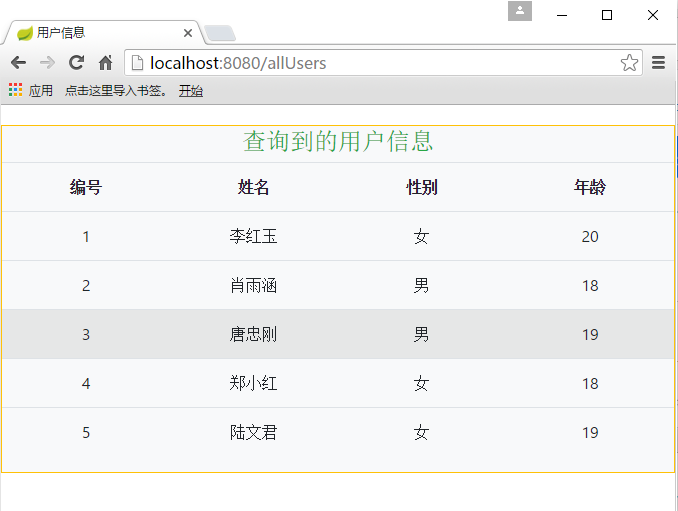Reload the page with the refresh icon
The image size is (678, 511).
click(x=77, y=63)
